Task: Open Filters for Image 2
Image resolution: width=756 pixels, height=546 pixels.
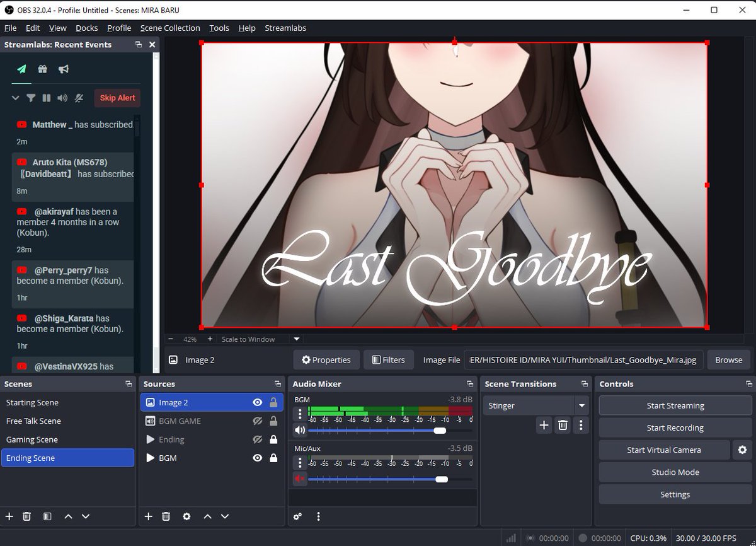Action: pyautogui.click(x=388, y=360)
